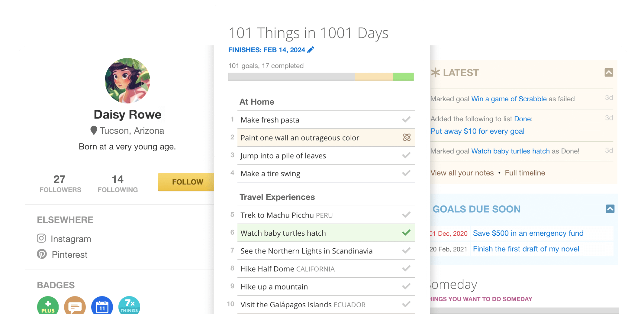Open the 27 Followers list
644x314 pixels.
pos(60,184)
